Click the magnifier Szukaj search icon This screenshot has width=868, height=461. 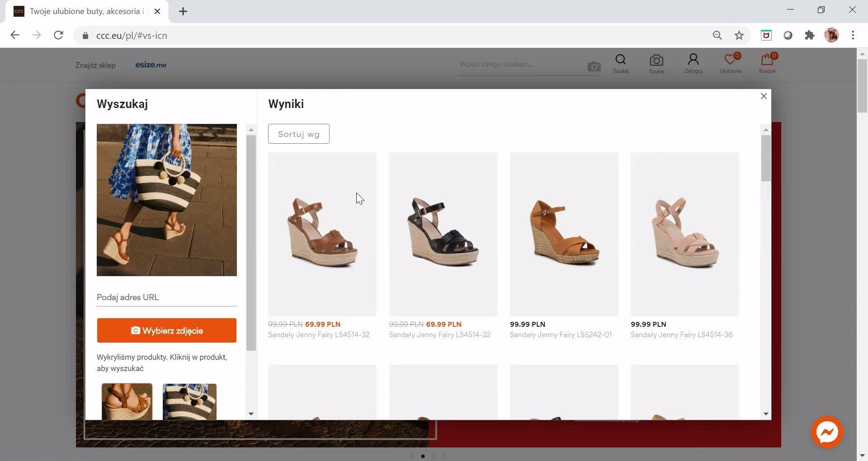point(621,64)
